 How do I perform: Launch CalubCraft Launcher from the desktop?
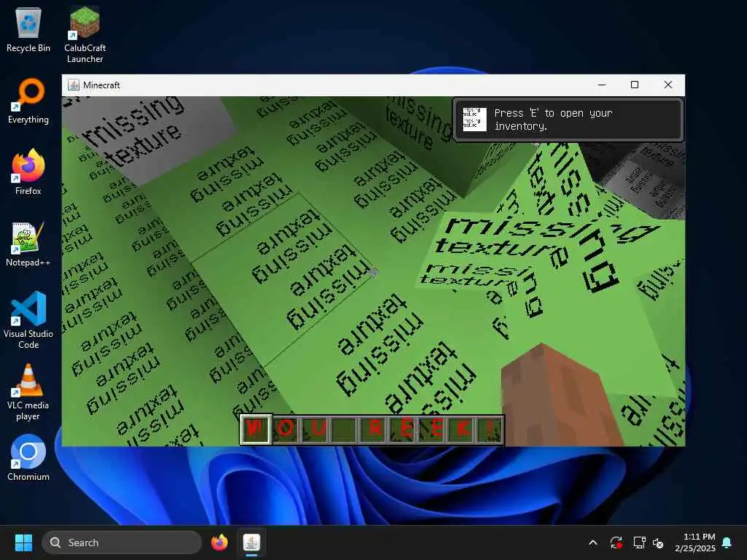[85, 35]
